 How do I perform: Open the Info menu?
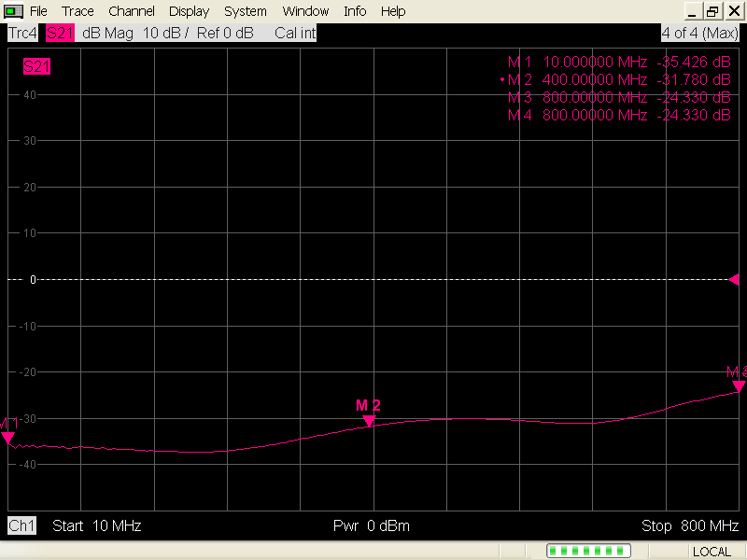(x=355, y=11)
